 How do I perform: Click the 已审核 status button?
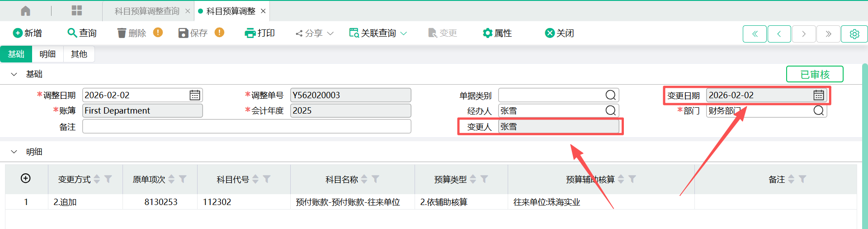[x=815, y=74]
